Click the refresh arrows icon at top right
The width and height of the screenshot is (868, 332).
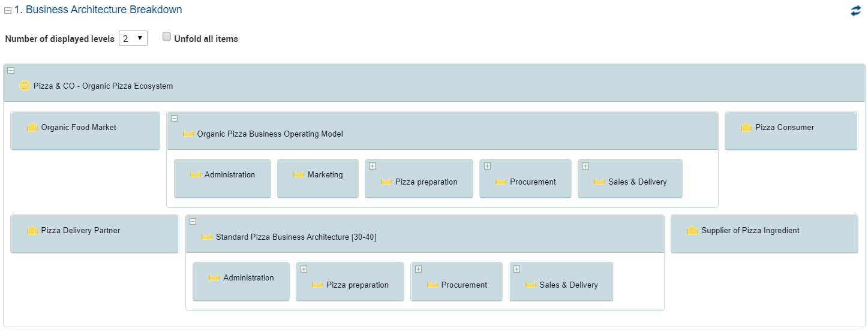(x=855, y=11)
